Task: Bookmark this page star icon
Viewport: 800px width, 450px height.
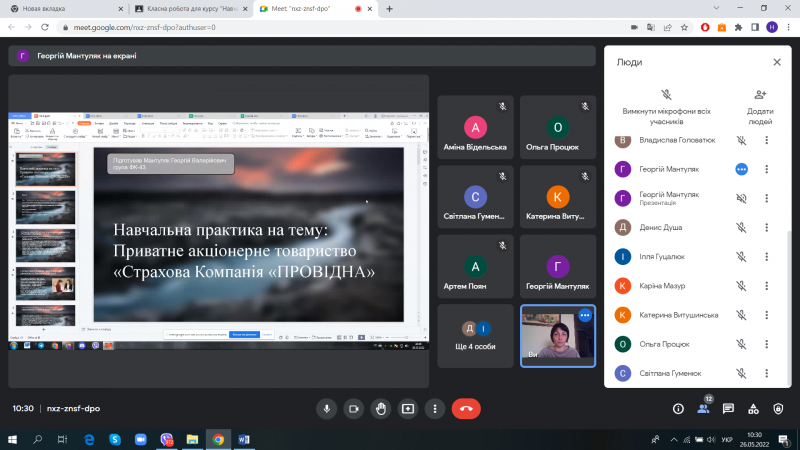Action: pyautogui.click(x=684, y=28)
